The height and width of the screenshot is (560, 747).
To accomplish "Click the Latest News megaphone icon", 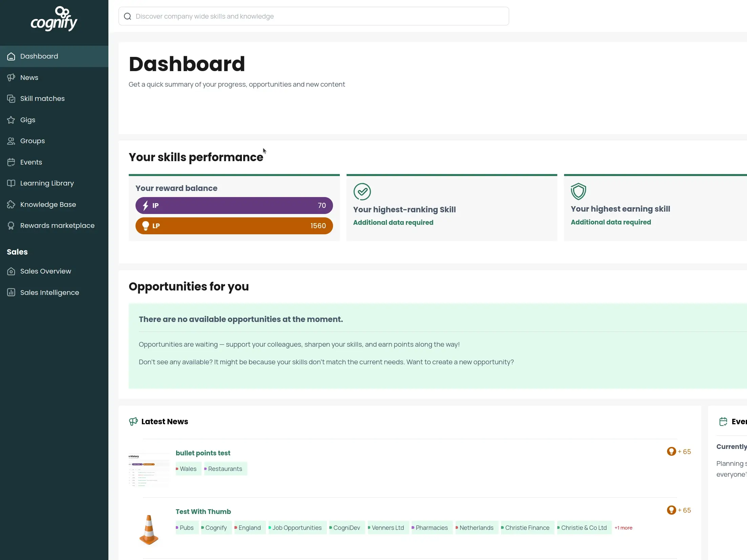I will 133,422.
